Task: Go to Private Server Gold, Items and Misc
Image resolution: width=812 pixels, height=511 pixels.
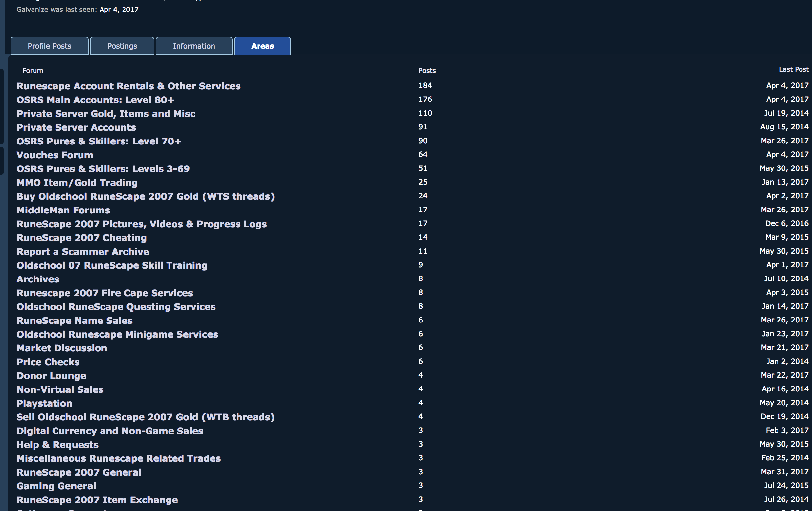Action: tap(106, 114)
